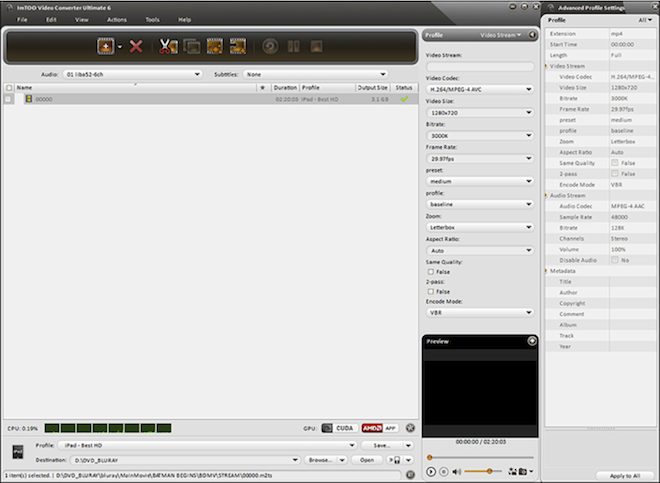This screenshot has width=660, height=483.
Task: Click the Merge items toolbar icon
Action: [192, 46]
